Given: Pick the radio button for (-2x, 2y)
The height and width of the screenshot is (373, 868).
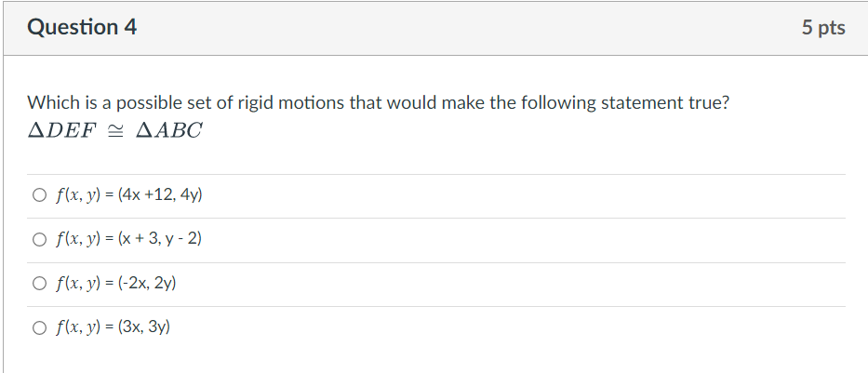Looking at the screenshot, I should (x=38, y=284).
